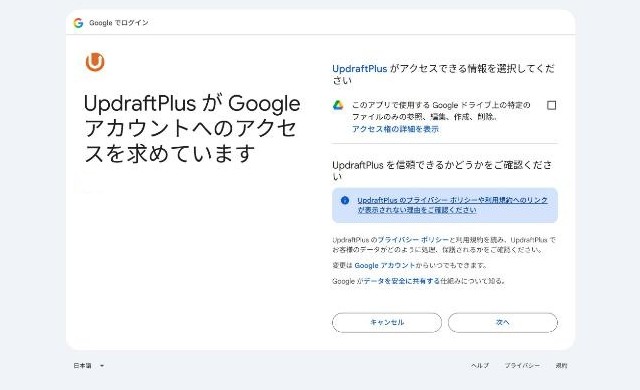
Task: Click the Drive permission description text
Action: 441,111
